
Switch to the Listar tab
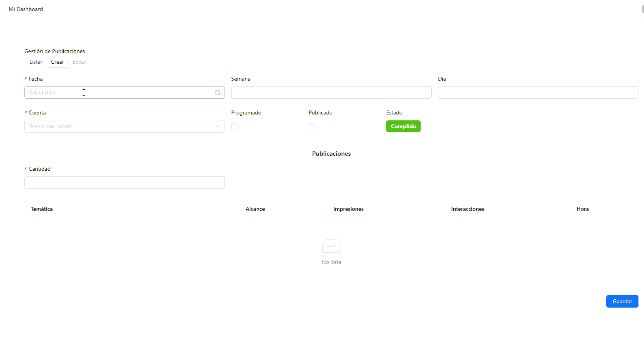(36, 62)
